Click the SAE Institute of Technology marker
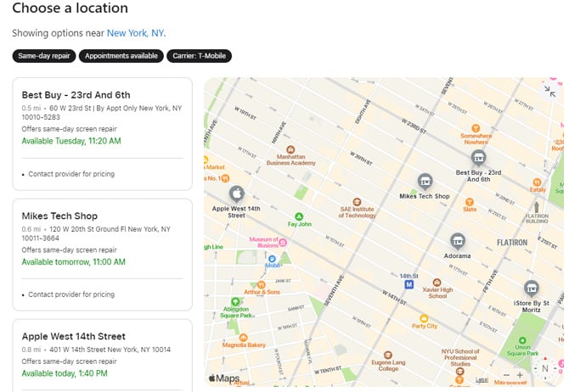This screenshot has height=392, width=569. [x=357, y=202]
